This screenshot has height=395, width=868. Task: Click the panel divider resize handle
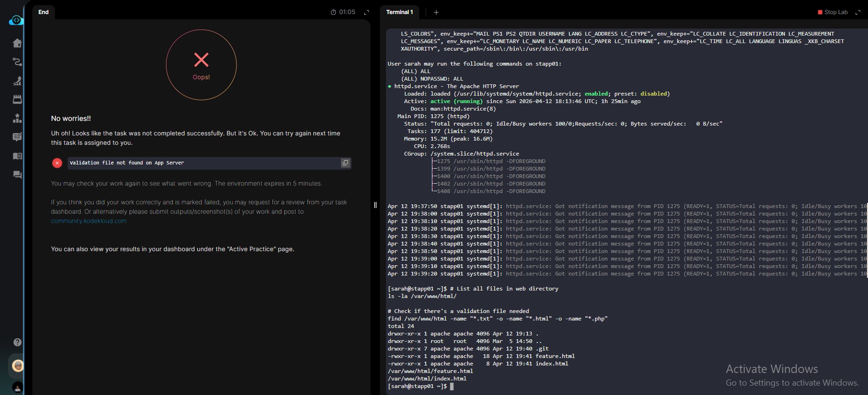(x=375, y=205)
